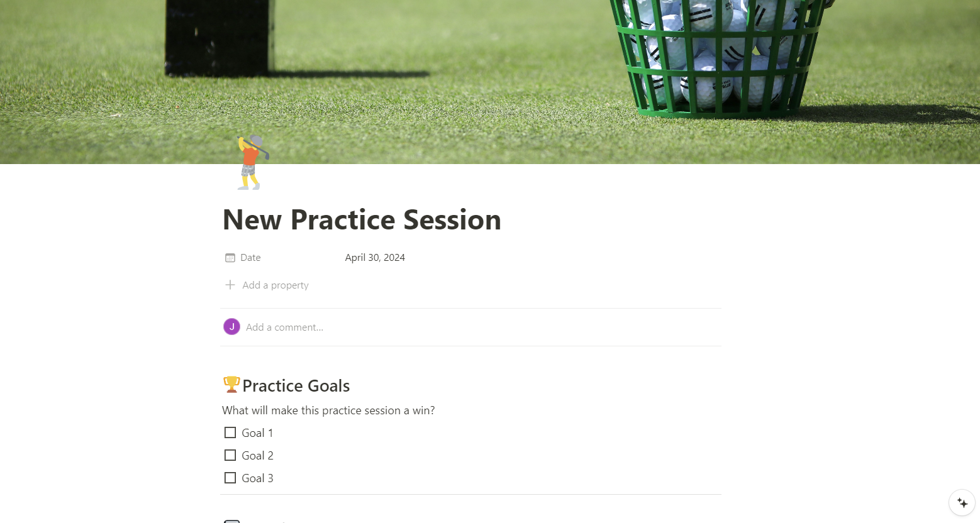This screenshot has width=980, height=523.
Task: Tick the Goal 2 checkbox
Action: coord(230,455)
